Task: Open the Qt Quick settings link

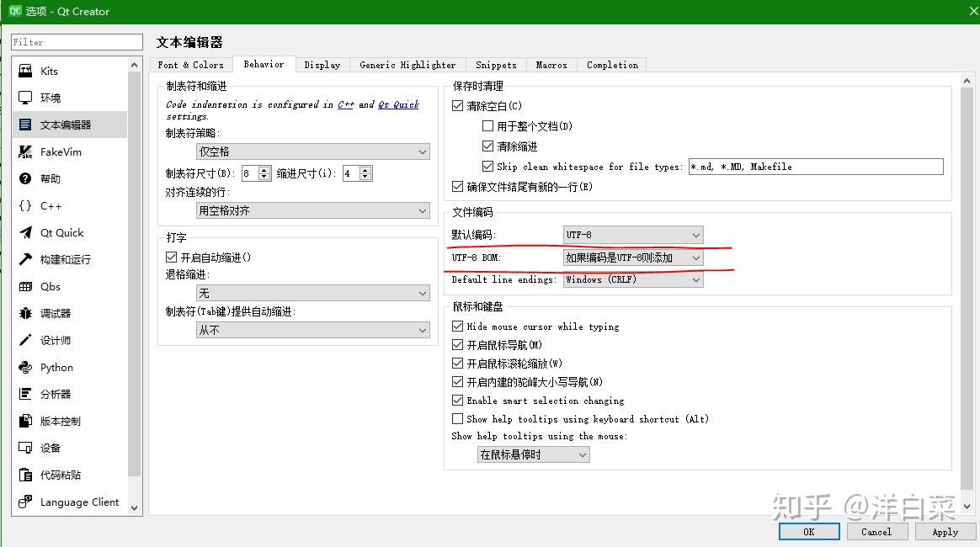Action: (398, 104)
